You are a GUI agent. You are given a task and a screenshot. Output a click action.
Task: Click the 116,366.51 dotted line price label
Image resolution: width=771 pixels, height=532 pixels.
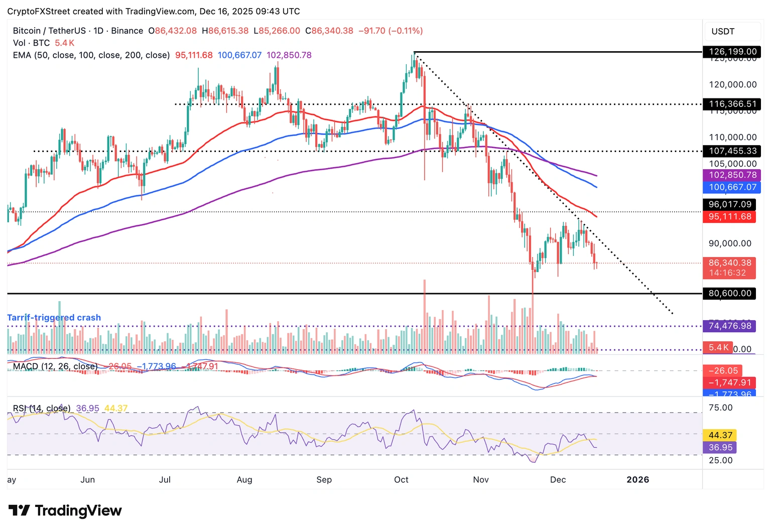tap(732, 104)
